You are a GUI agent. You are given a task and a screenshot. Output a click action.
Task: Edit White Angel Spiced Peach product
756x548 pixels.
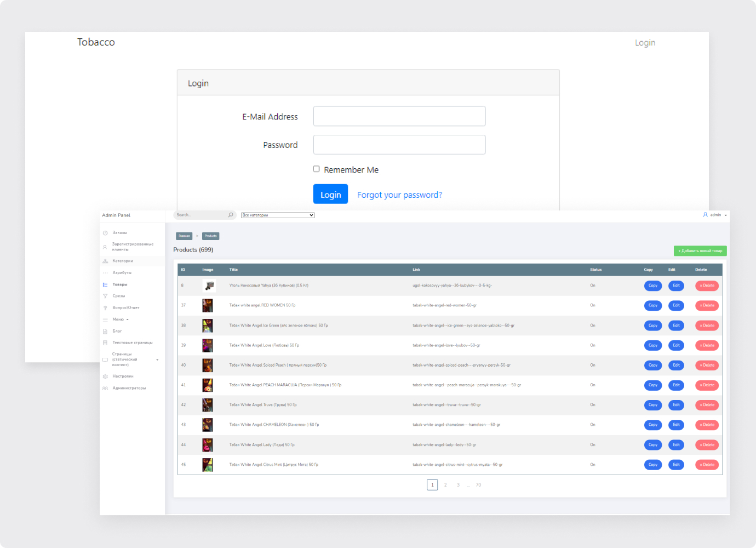pos(676,366)
